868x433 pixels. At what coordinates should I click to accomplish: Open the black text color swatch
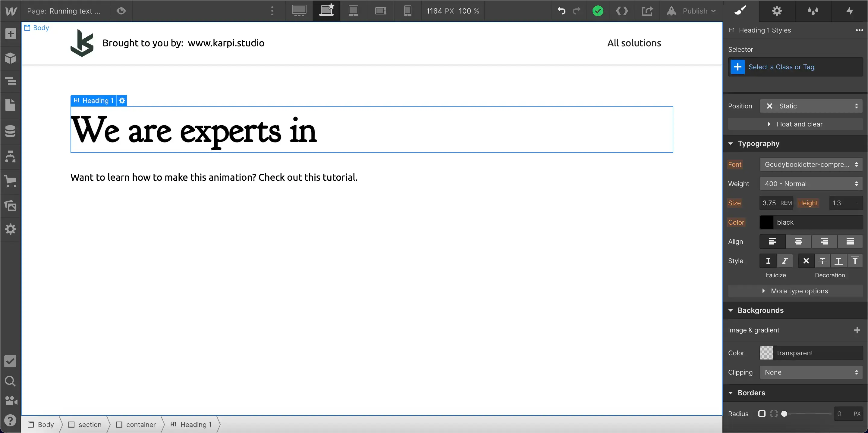[x=766, y=222]
